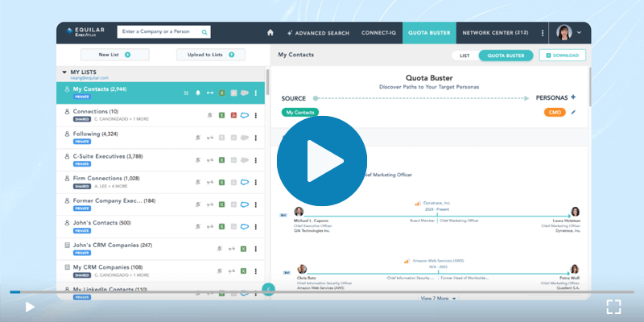Screen dimensions: 644x322
Task: Add a persona with the plus icon
Action: tap(573, 97)
